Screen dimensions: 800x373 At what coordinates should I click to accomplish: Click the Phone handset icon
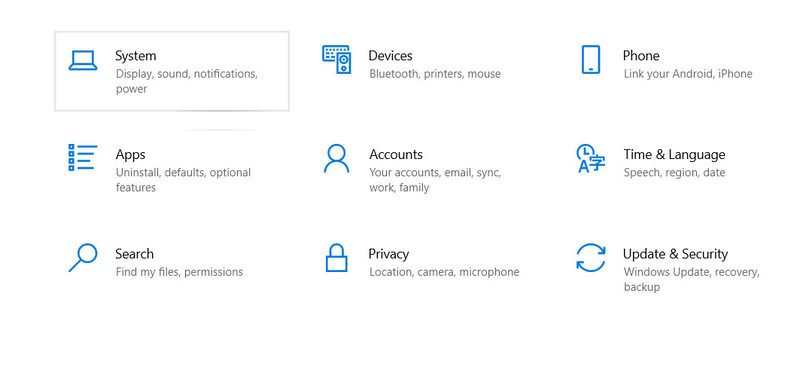click(x=591, y=59)
